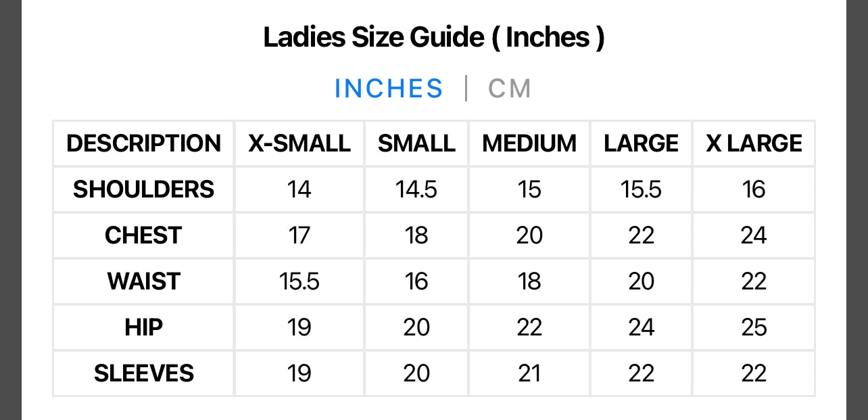Screen dimensions: 868x420
Task: Switch to the CM unit tab
Action: [510, 89]
